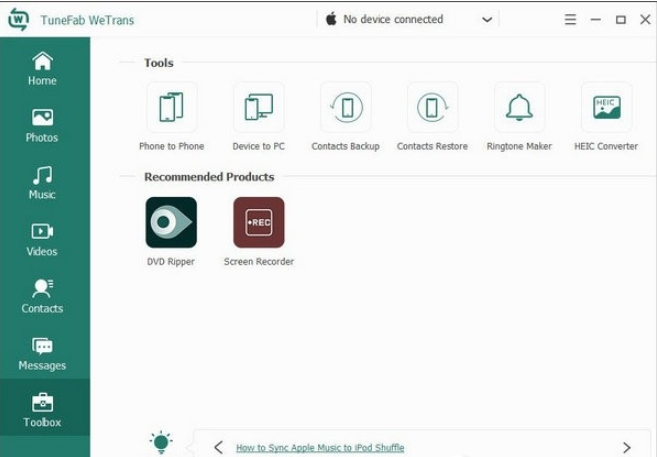Open the Messages sidebar section
This screenshot has height=457, width=657.
tap(42, 354)
